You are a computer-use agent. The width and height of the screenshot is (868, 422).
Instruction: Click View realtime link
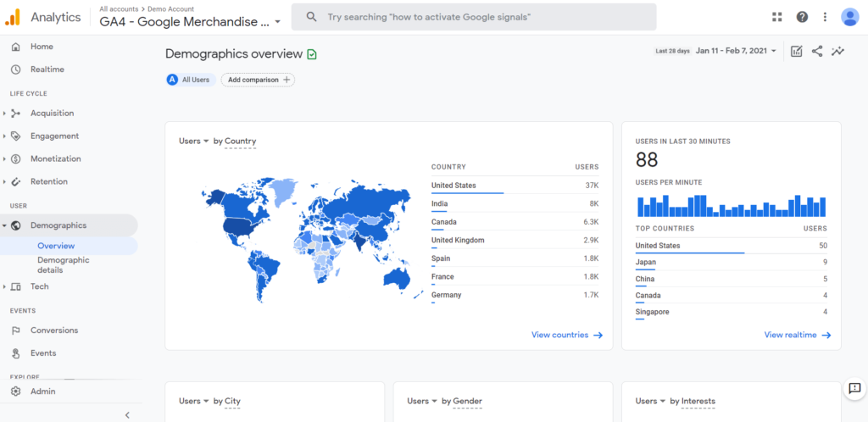point(798,335)
